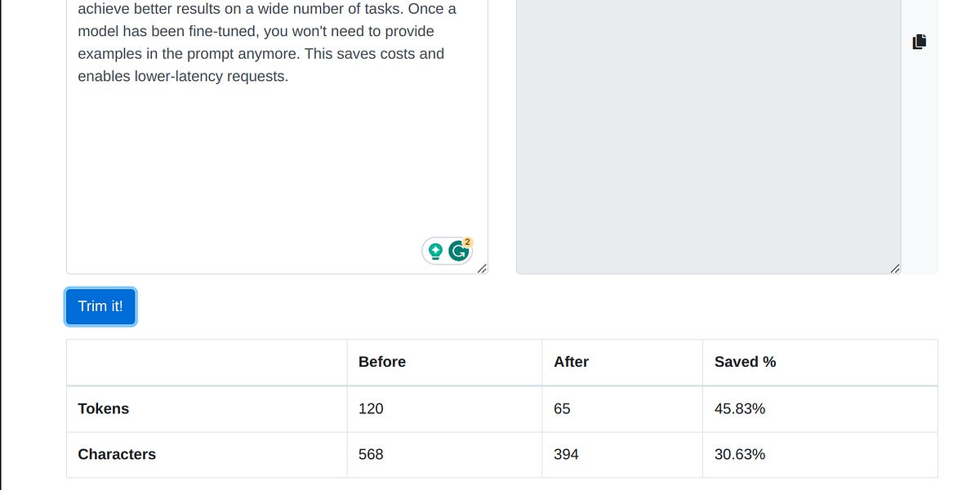Viewport: 980px width, 490px height.
Task: Click the 30.63% characters saved cell
Action: click(x=738, y=455)
